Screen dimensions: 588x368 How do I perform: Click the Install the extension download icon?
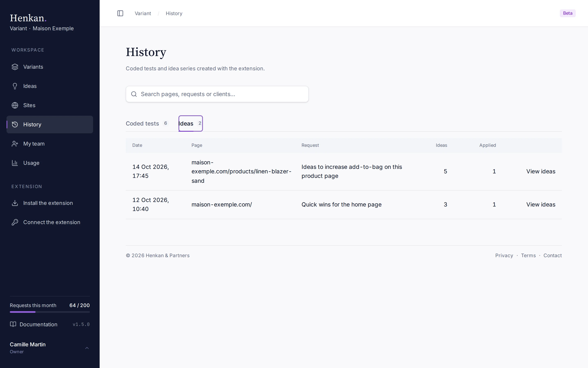[x=15, y=203]
